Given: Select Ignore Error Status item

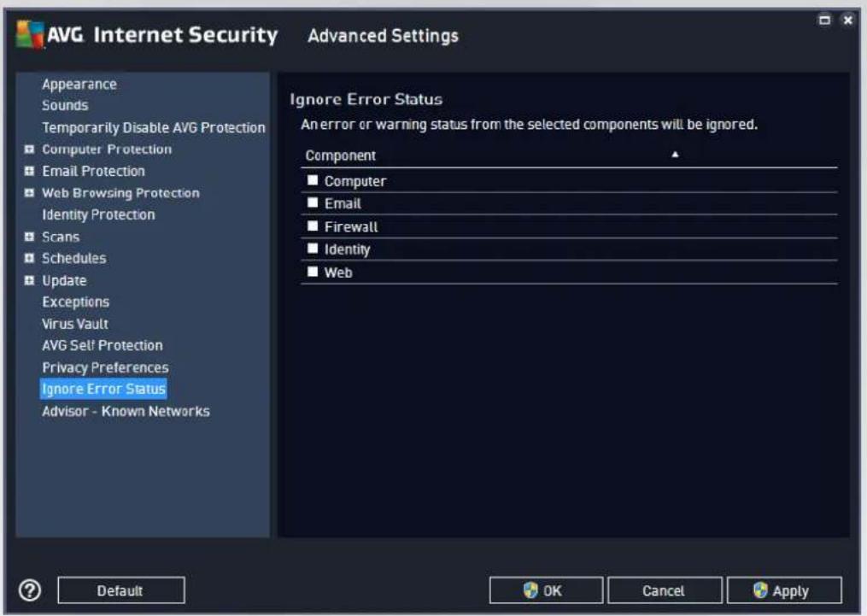Looking at the screenshot, I should click(x=103, y=389).
